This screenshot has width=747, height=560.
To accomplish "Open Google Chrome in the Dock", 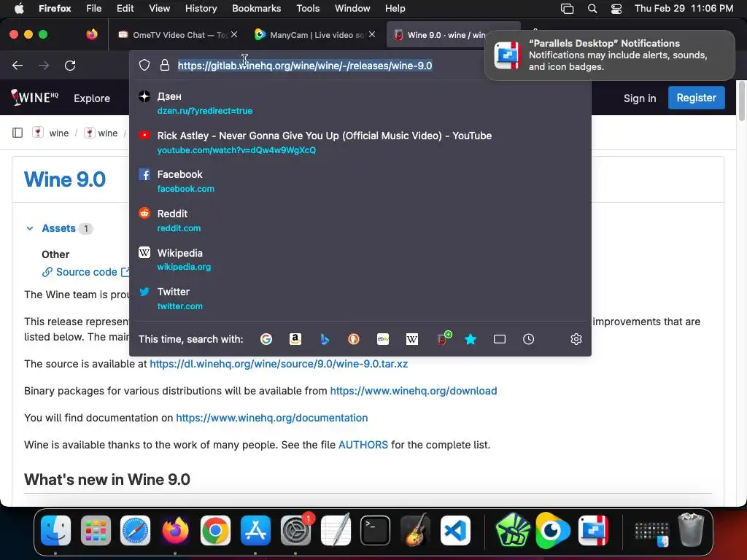I will coord(215,530).
